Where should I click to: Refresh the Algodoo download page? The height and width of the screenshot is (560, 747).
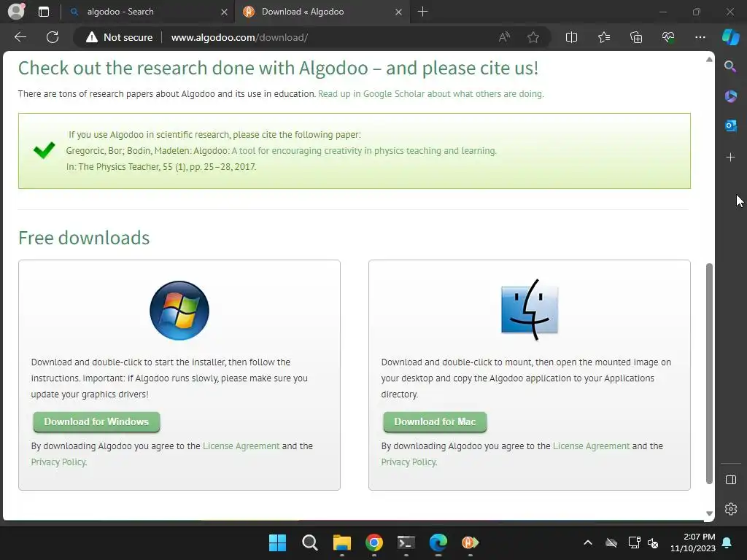coord(53,37)
